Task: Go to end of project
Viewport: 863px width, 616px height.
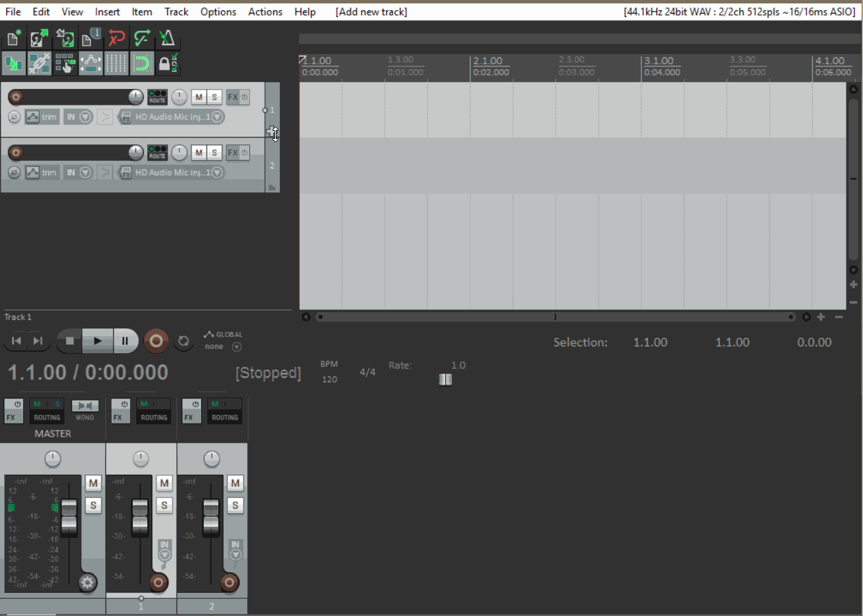Action: pyautogui.click(x=38, y=341)
